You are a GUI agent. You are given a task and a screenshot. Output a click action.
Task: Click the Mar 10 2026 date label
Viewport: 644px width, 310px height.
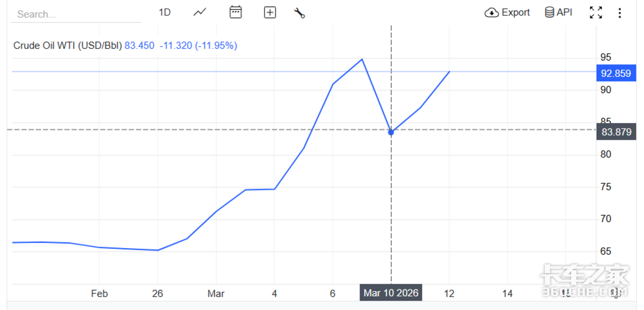[x=391, y=293]
